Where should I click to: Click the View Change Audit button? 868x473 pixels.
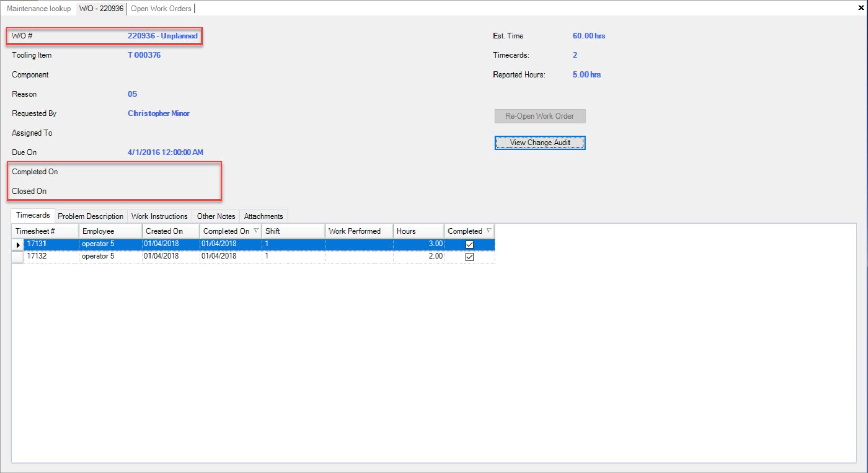[x=540, y=142]
